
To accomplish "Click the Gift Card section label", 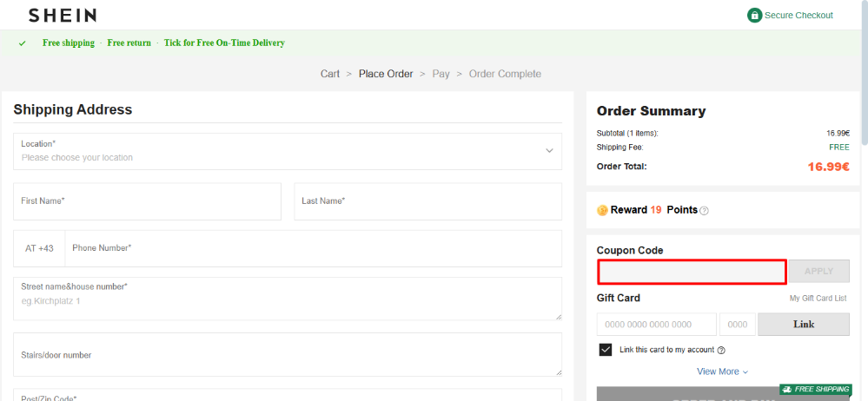I will 619,298.
